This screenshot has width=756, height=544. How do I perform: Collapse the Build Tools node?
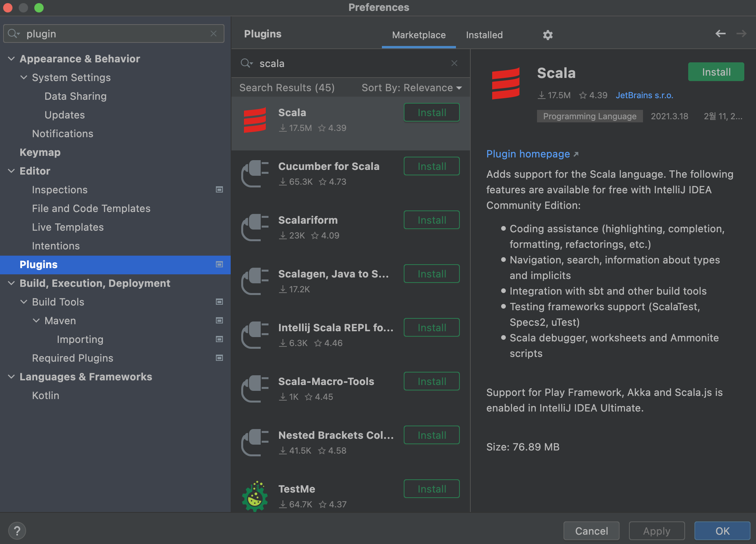pos(24,302)
